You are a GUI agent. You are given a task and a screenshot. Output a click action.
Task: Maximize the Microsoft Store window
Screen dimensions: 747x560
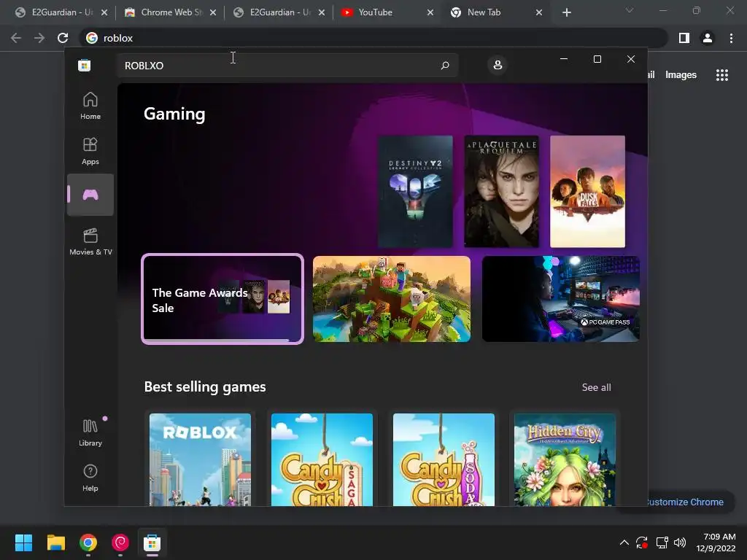tap(597, 59)
